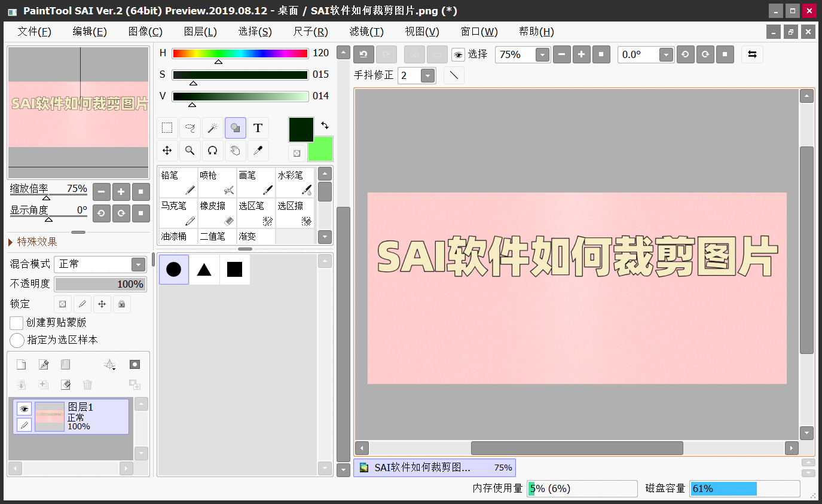
Task: Flip the canvas view horizontally
Action: tap(753, 54)
